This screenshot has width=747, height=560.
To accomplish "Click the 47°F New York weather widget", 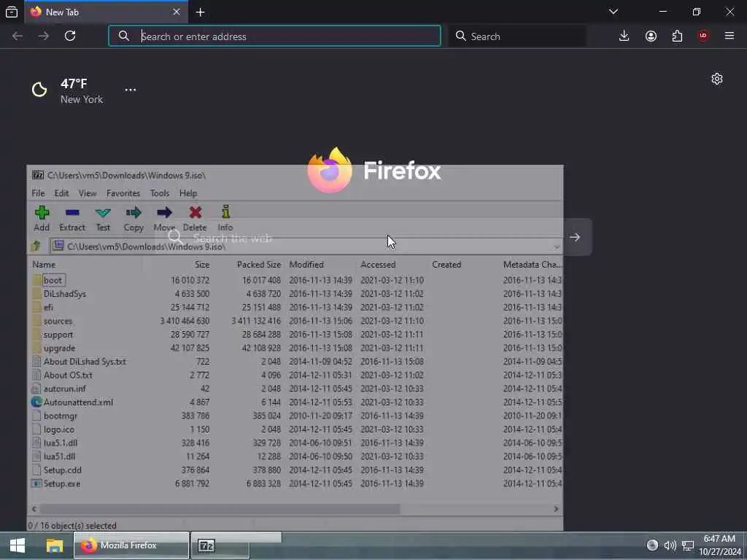I will [66, 90].
